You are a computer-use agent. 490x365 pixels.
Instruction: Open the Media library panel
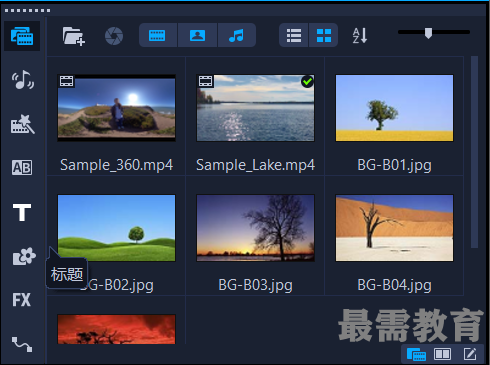point(22,36)
